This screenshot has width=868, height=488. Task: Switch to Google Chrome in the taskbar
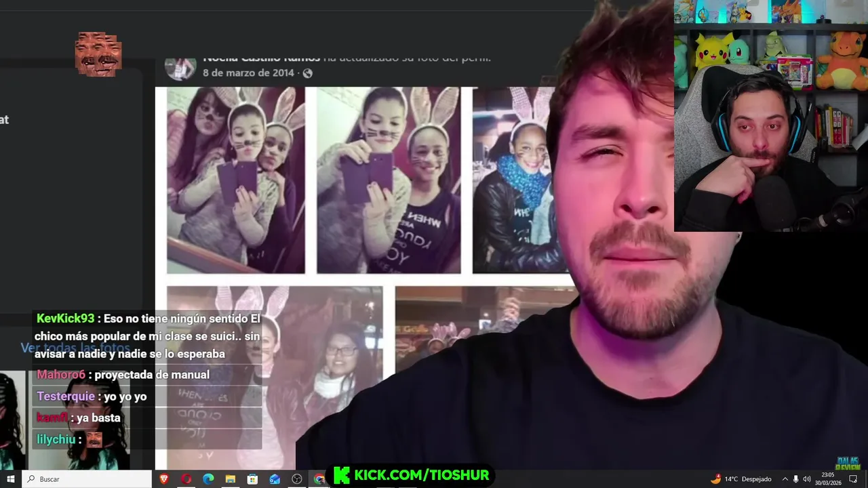tap(319, 479)
